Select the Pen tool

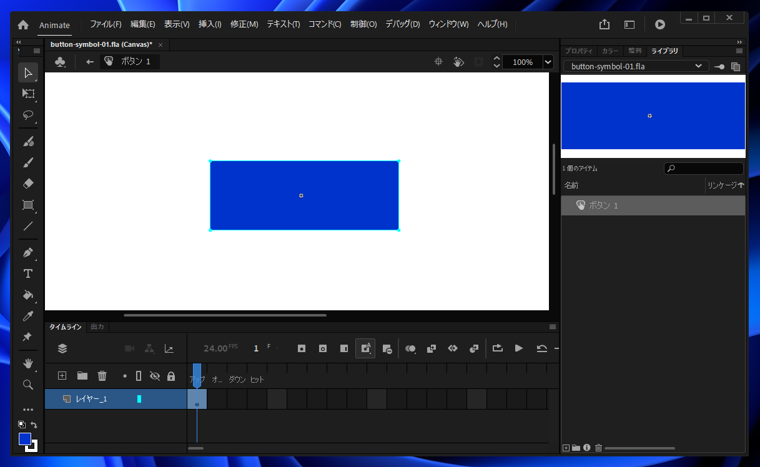[x=28, y=253]
